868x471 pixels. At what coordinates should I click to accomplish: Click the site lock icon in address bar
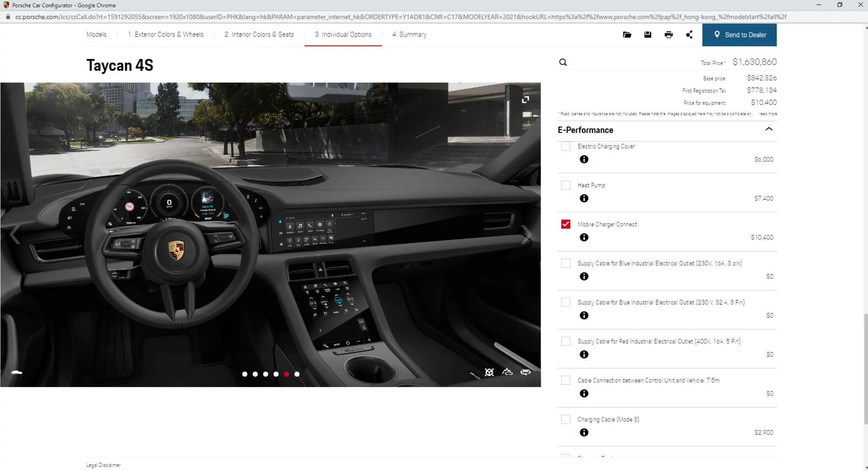click(x=8, y=17)
